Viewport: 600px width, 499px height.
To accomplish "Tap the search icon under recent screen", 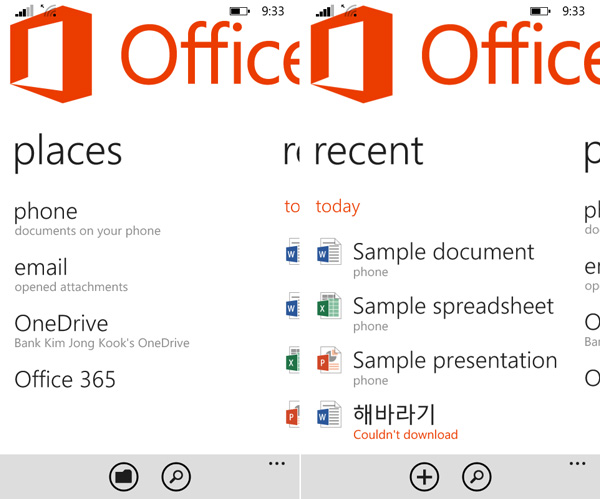I will (x=477, y=476).
